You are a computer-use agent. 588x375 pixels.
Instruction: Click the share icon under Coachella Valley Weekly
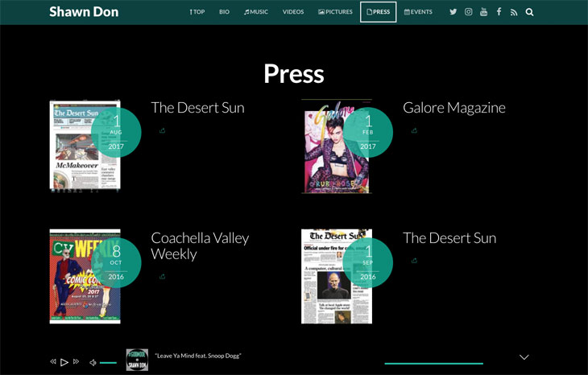pyautogui.click(x=162, y=277)
